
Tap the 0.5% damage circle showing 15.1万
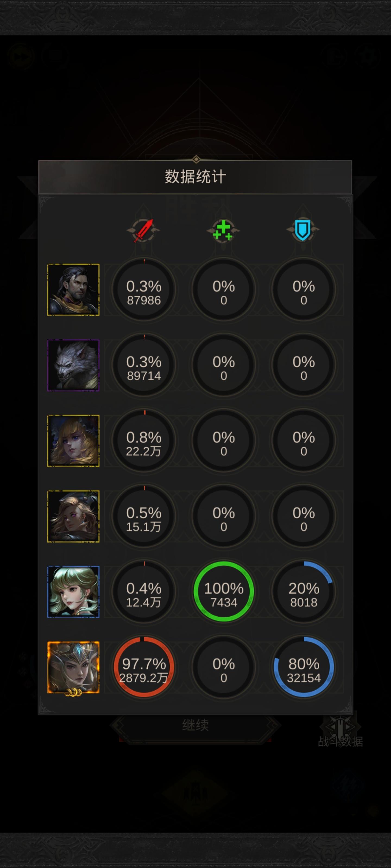click(144, 516)
